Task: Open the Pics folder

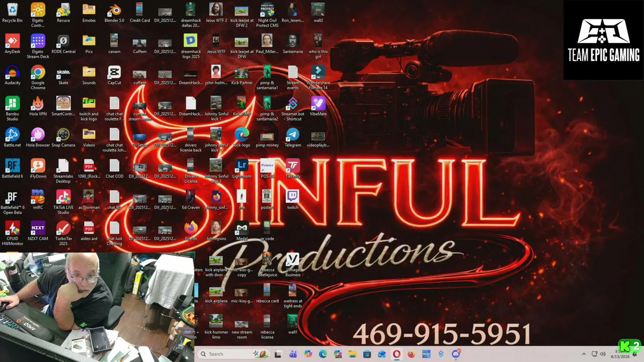Action: [89, 44]
